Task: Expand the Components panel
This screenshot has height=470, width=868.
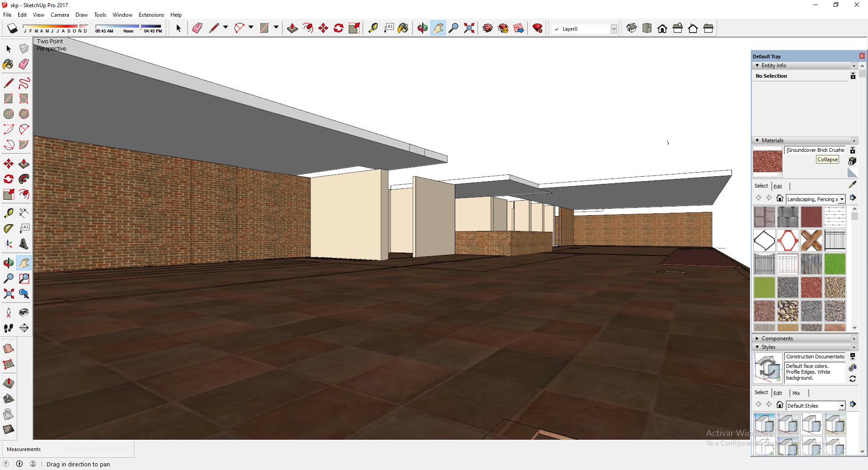Action: tap(757, 338)
